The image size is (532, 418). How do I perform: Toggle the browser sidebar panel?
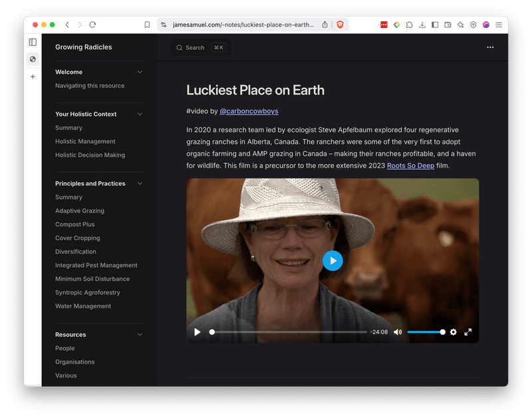(435, 25)
